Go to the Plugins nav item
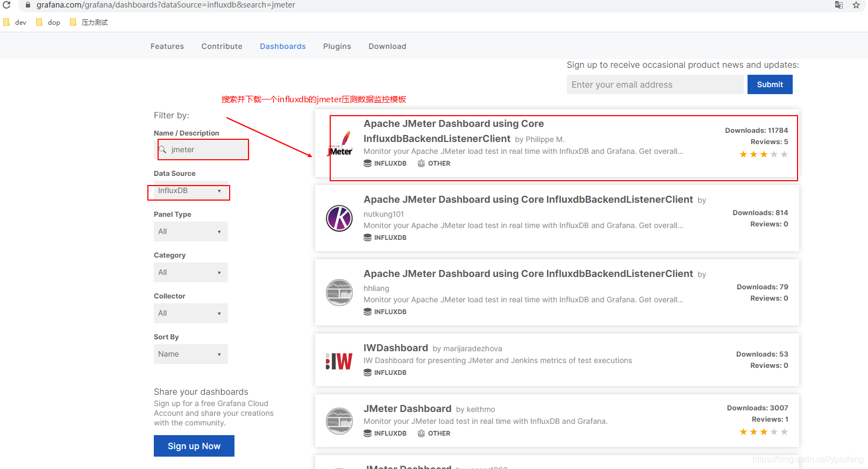Screen dimensions: 868x469 [x=337, y=46]
